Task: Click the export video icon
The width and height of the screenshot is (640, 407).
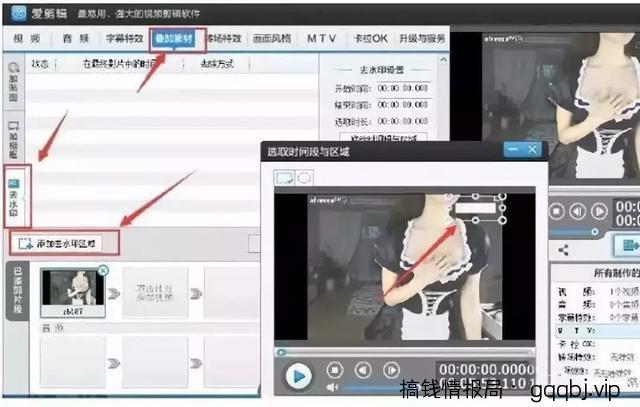Action: pos(629,246)
